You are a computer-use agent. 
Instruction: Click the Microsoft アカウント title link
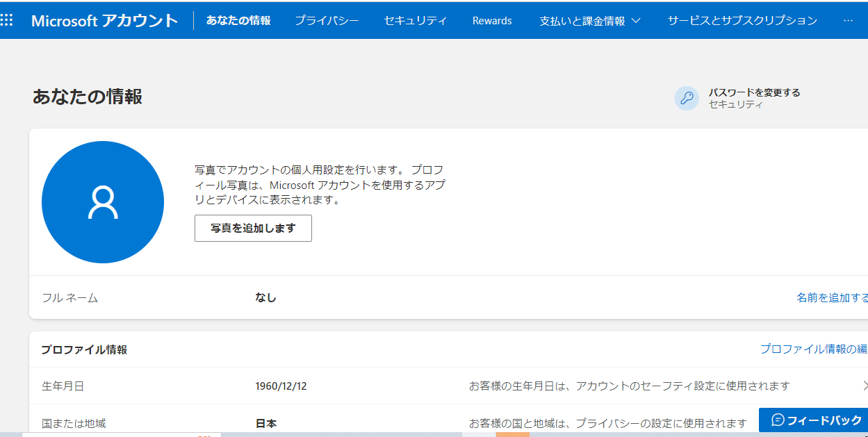point(104,20)
